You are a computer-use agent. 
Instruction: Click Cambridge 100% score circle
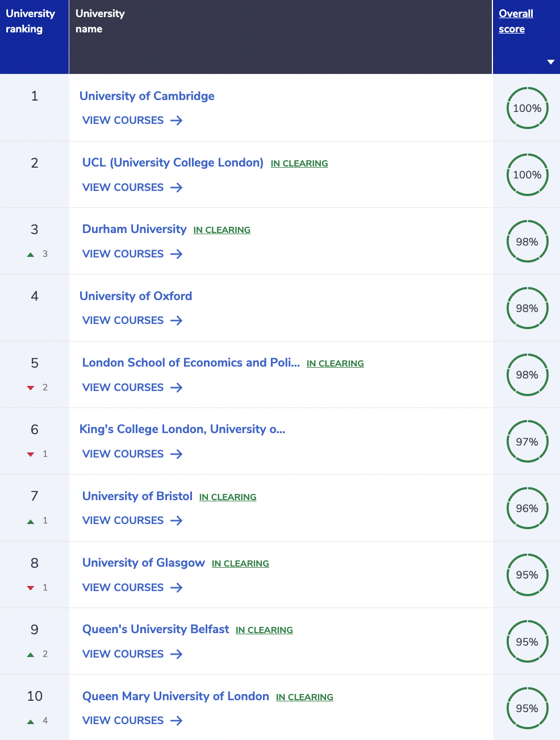click(527, 108)
